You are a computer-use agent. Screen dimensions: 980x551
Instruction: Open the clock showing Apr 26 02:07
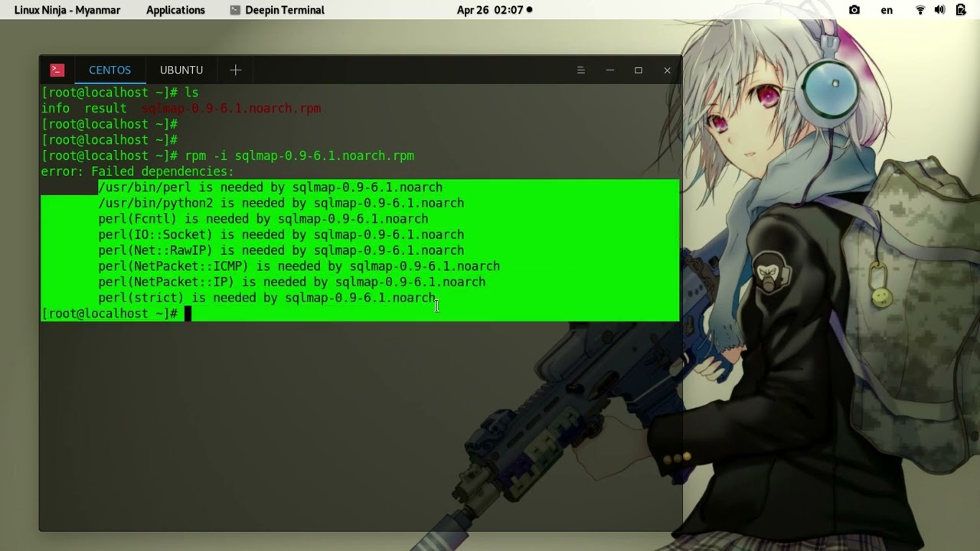pyautogui.click(x=495, y=10)
